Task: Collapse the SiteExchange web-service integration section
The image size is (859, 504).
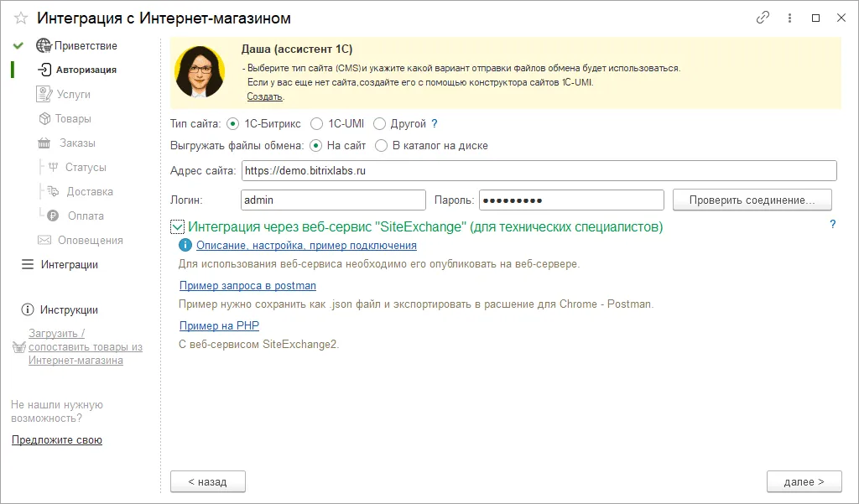Action: [178, 227]
